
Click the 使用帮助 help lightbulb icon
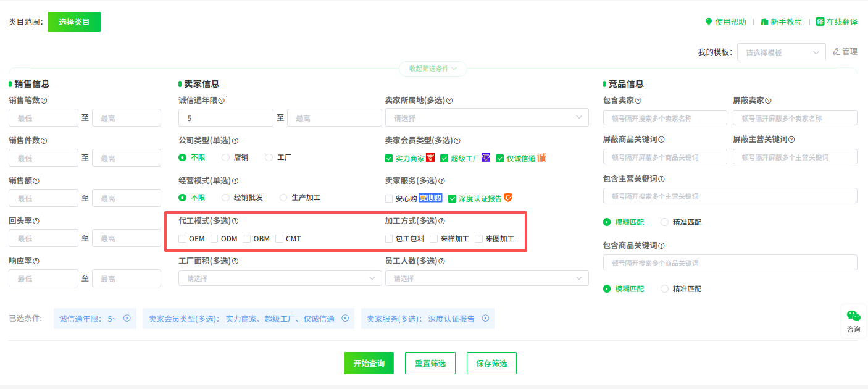(709, 22)
